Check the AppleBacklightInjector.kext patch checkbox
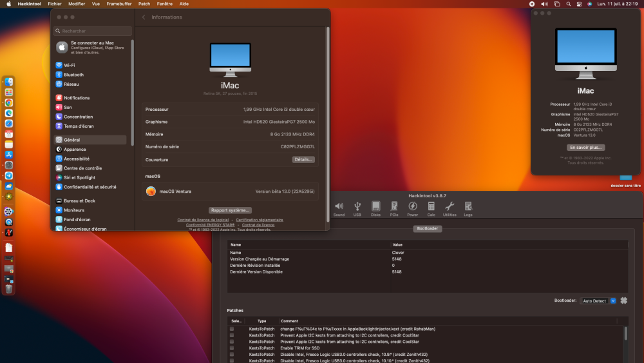 click(x=232, y=329)
